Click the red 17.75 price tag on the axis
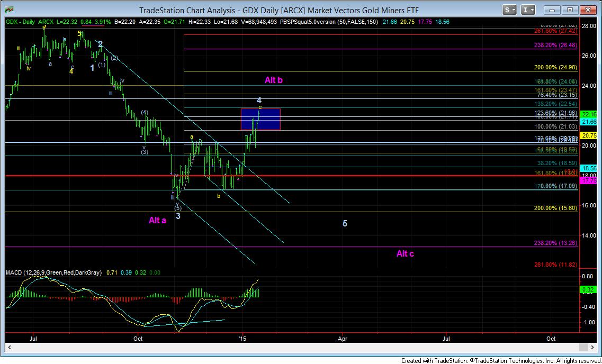 point(589,180)
